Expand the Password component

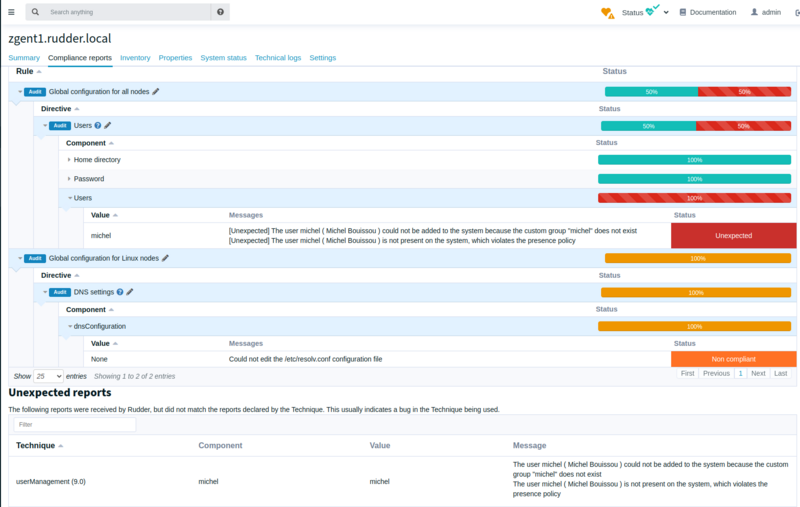(x=69, y=179)
